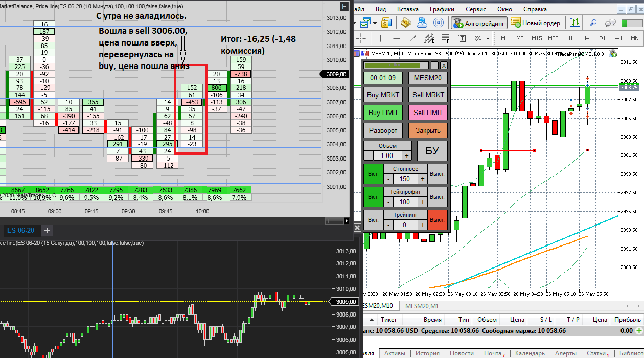644x358 pixels.
Task: Select the trendline drawing tool
Action: pyautogui.click(x=413, y=38)
